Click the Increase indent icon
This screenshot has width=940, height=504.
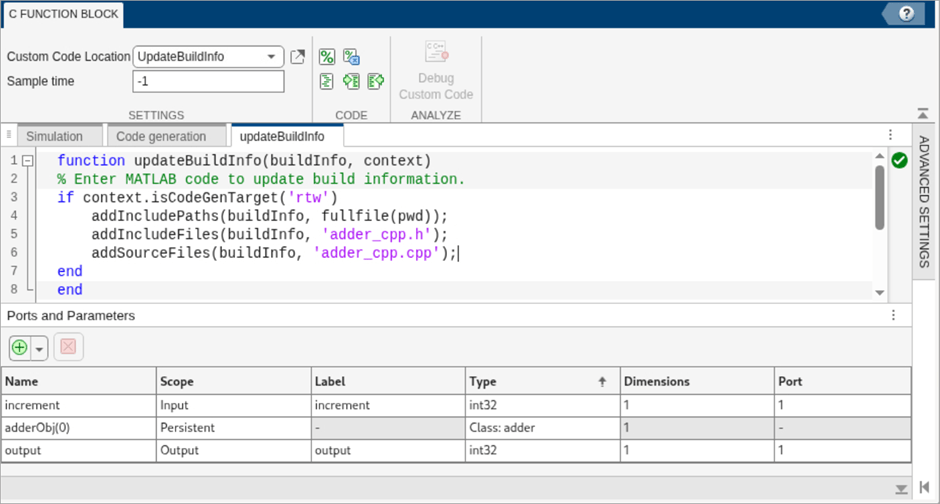click(376, 81)
